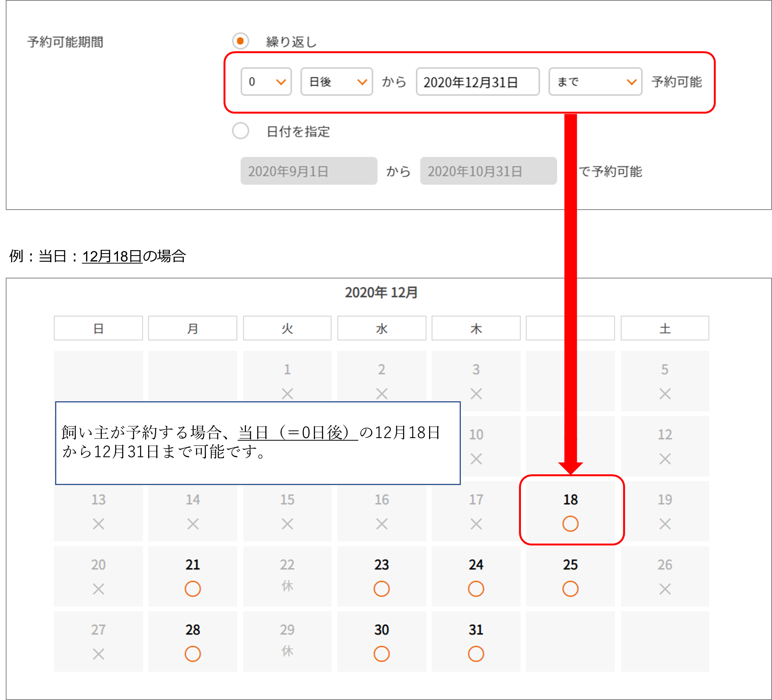Select the 日付を指定 radio button
This screenshot has width=772, height=700.
(x=240, y=131)
